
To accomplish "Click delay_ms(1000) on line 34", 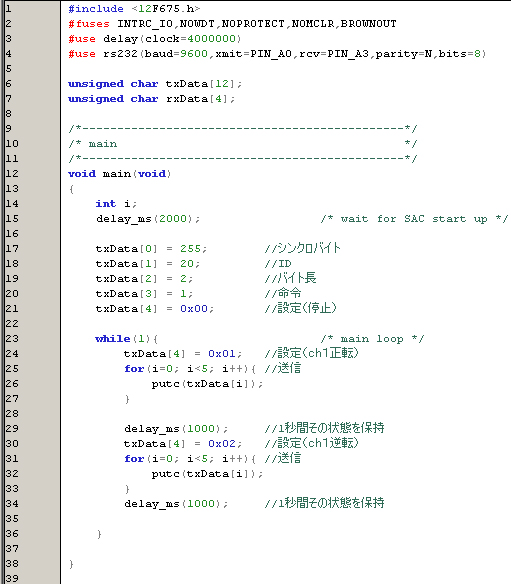I will point(176,504).
